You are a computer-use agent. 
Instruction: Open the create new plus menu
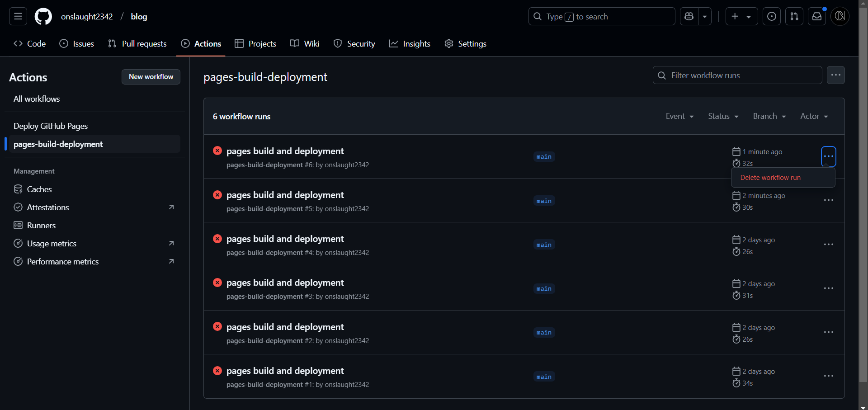[741, 16]
